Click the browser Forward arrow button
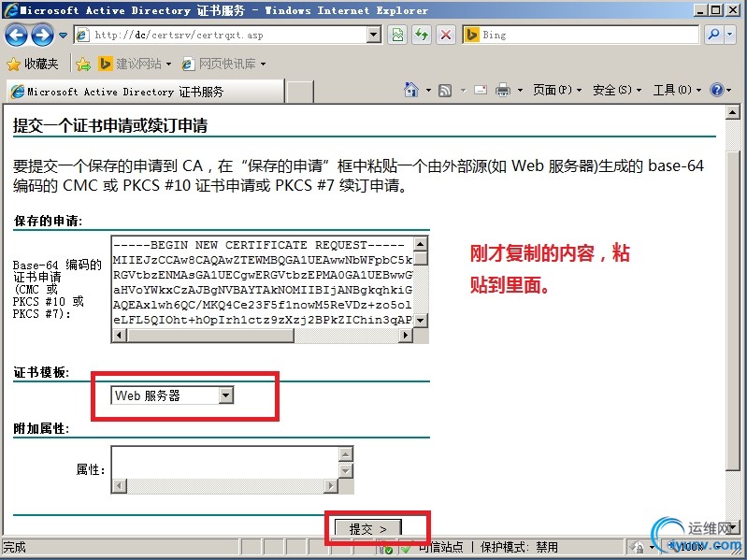This screenshot has height=560, width=747. click(42, 35)
